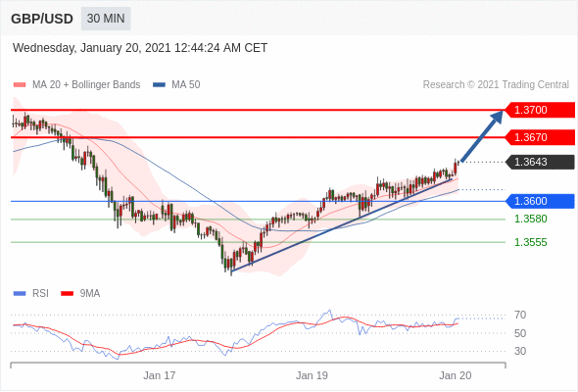578x392 pixels.
Task: Click the 'MA 20 + Bollinger Bands' legend label
Action: (86, 85)
